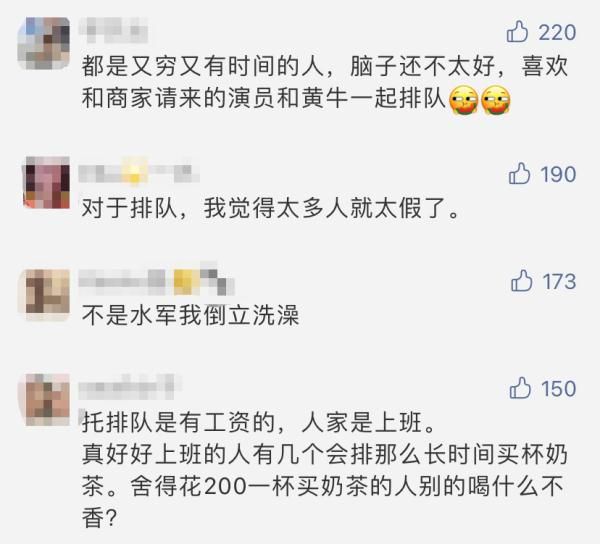
Task: Click the 150 like count number
Action: (559, 389)
